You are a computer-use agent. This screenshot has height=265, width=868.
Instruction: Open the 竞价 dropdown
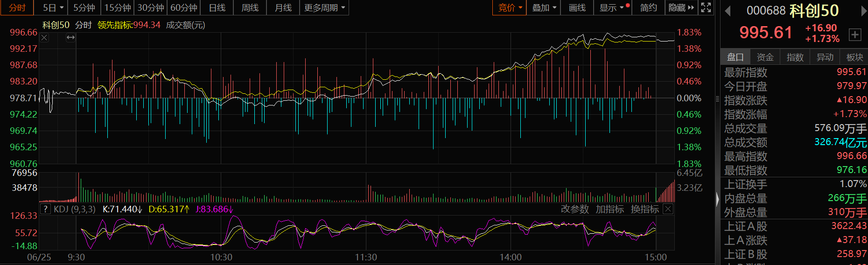510,7
